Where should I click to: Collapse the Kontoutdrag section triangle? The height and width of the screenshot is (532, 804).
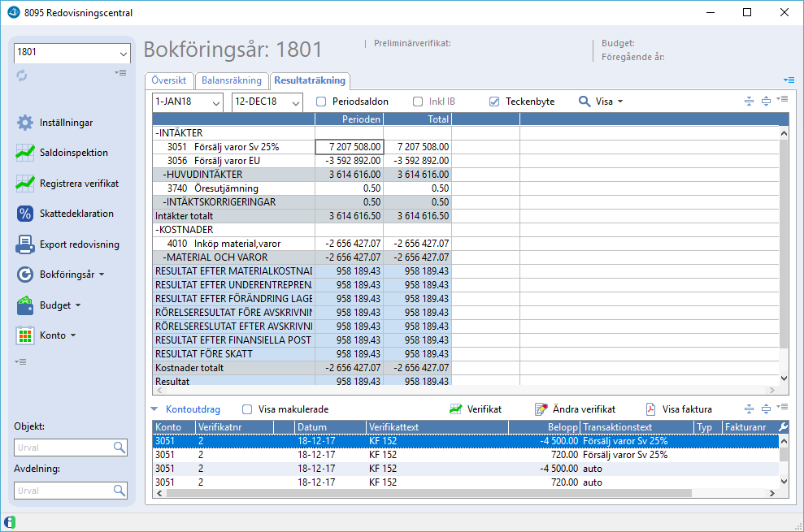154,409
